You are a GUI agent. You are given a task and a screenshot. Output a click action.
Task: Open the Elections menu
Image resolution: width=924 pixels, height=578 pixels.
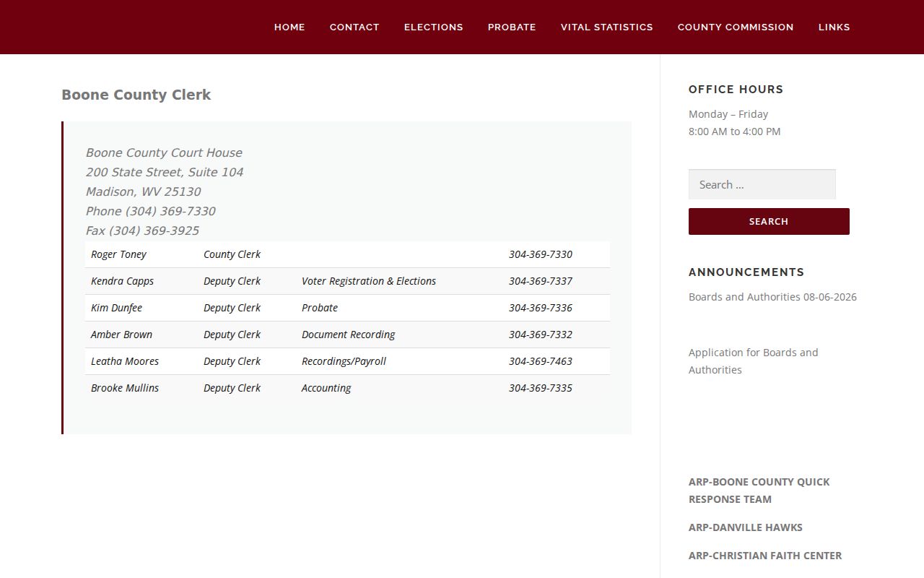434,27
